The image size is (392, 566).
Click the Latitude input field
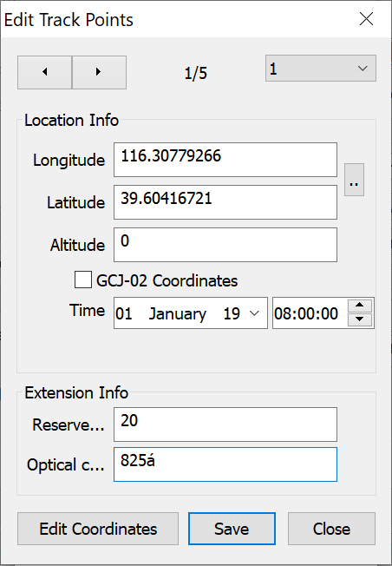click(x=225, y=202)
